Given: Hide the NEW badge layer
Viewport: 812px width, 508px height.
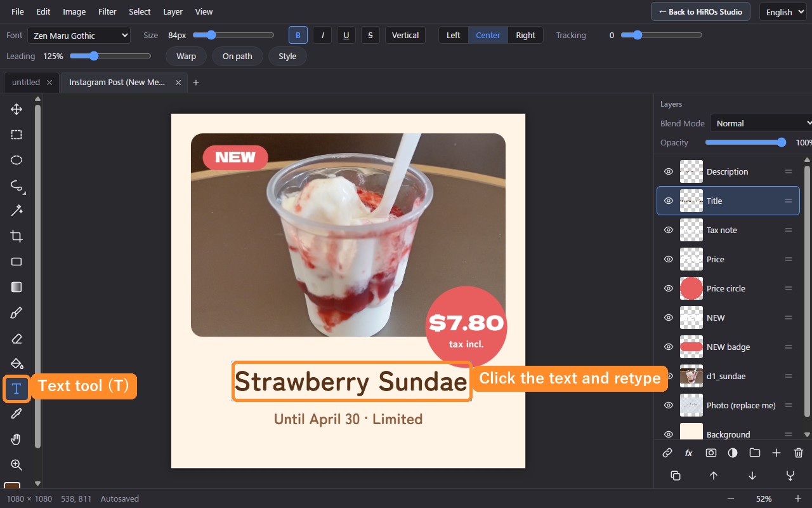Looking at the screenshot, I should point(668,347).
